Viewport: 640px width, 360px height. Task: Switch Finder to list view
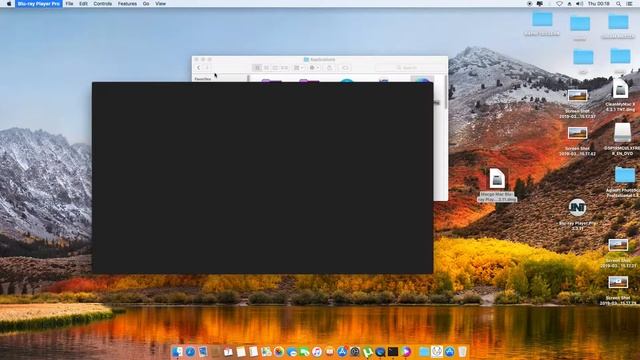266,68
